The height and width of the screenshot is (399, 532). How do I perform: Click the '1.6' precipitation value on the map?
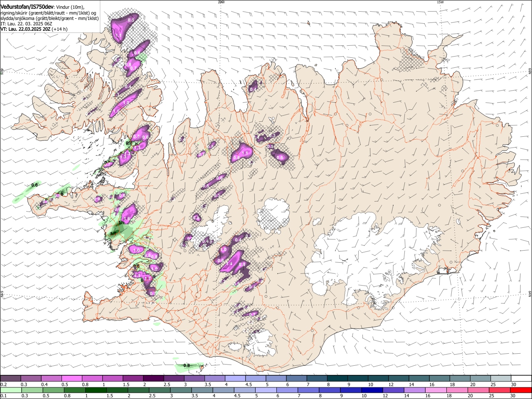(127, 219)
